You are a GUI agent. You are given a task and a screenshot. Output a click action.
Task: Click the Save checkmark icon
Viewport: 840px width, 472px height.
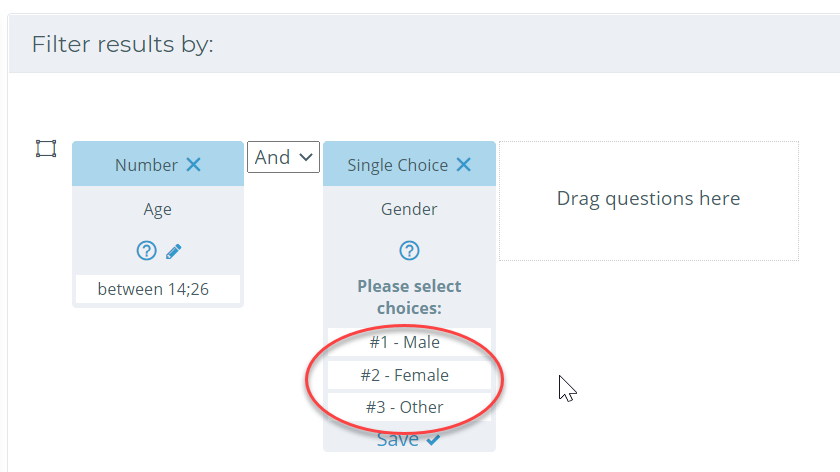(x=433, y=440)
